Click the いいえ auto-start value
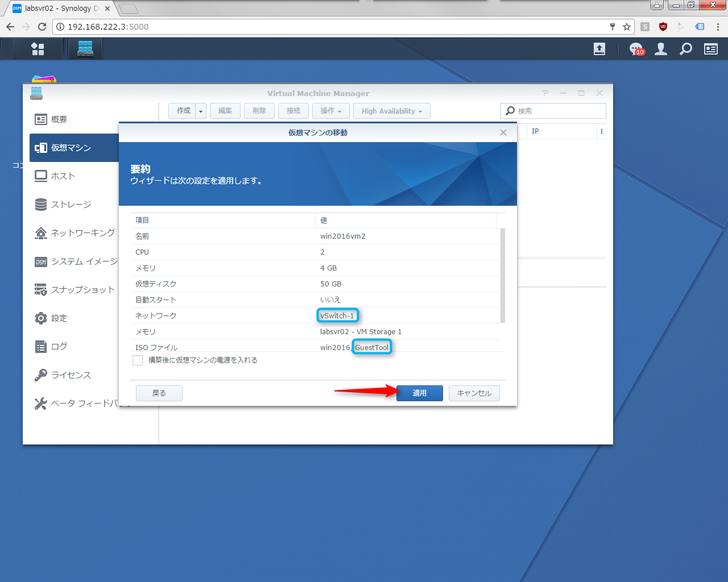 (330, 300)
